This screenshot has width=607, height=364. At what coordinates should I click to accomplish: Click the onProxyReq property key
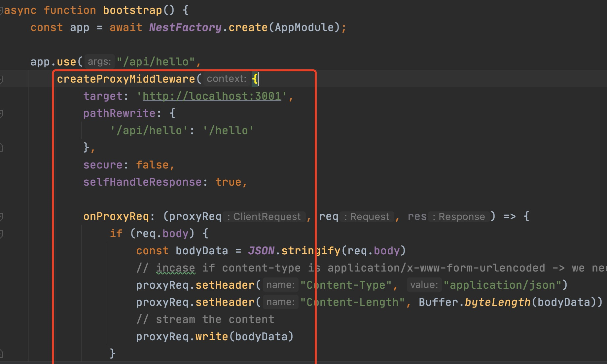click(x=116, y=216)
